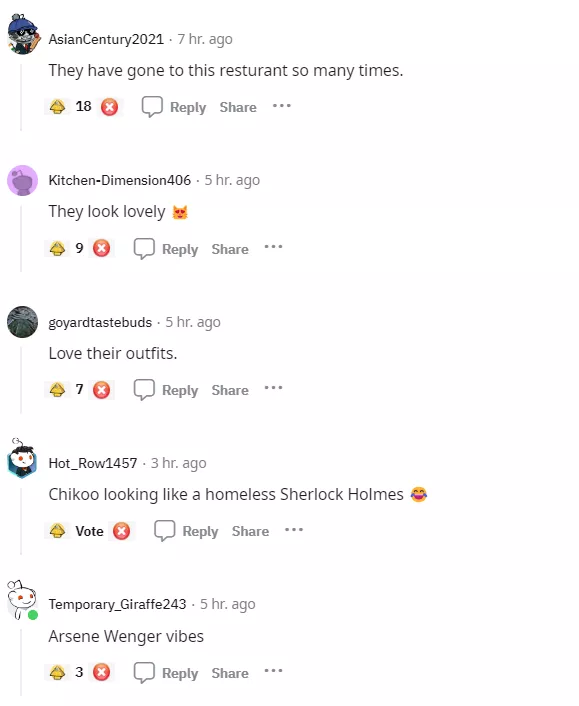Upvote Kitchen-Dimension406's comment
Image resolution: width=579 pixels, height=706 pixels.
(x=57, y=248)
